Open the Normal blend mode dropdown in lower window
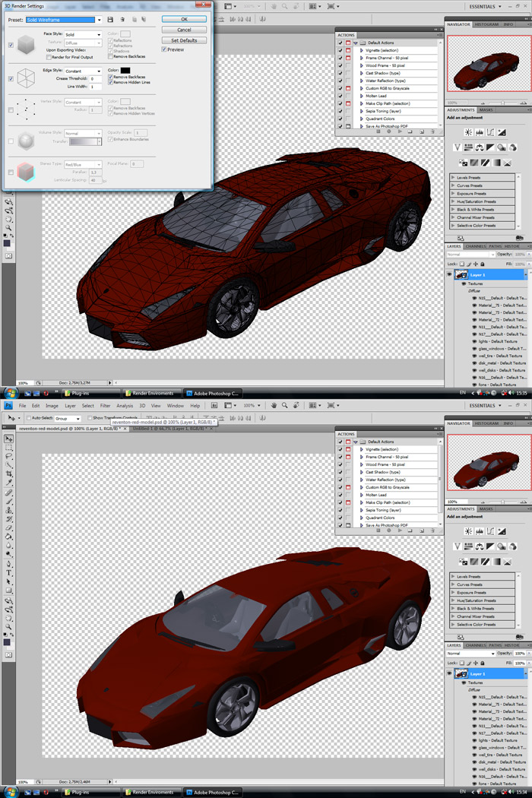The height and width of the screenshot is (798, 532). point(471,653)
